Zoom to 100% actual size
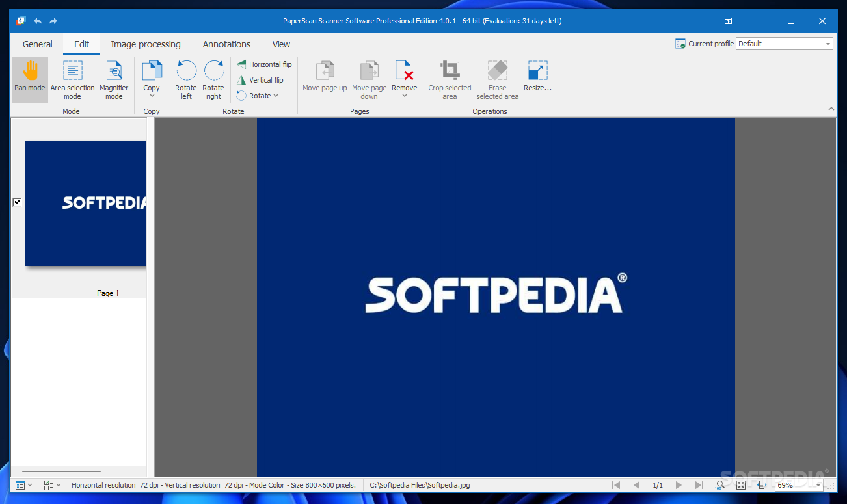The width and height of the screenshot is (847, 504). tap(719, 485)
